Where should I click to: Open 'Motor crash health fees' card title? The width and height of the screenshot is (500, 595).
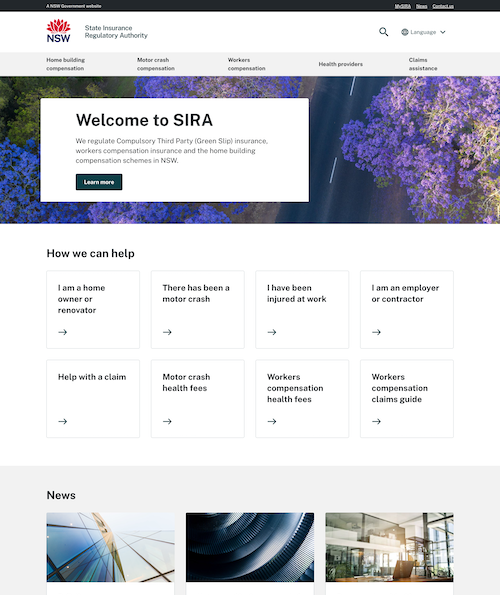click(186, 382)
